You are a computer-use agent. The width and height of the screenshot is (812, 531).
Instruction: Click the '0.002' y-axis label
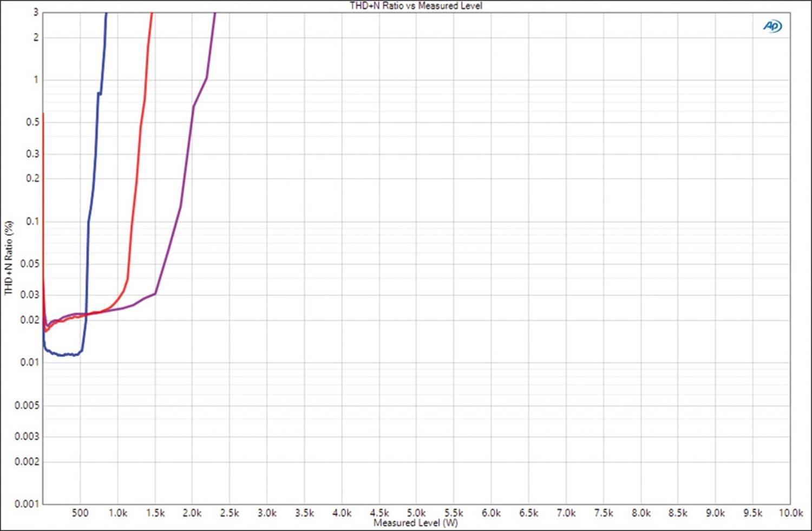pos(27,462)
